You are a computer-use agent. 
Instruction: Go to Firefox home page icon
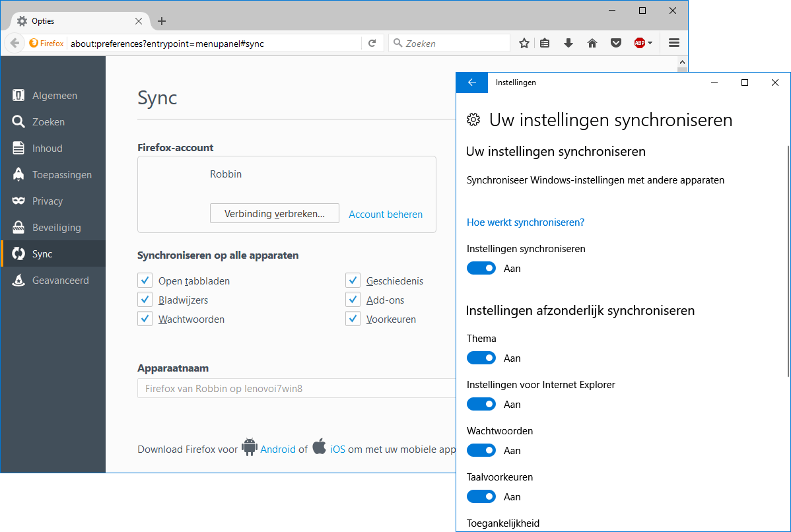(x=592, y=43)
